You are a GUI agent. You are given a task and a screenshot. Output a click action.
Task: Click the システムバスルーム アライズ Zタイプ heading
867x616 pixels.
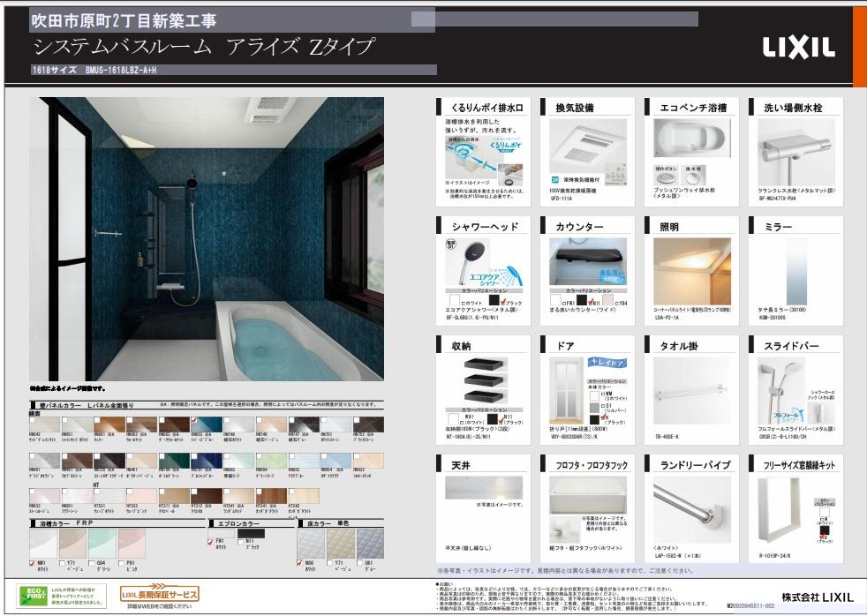point(204,47)
